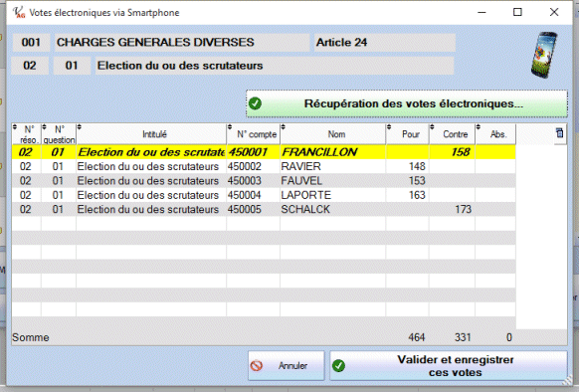
Task: Sort by Contre column header
Action: point(453,134)
